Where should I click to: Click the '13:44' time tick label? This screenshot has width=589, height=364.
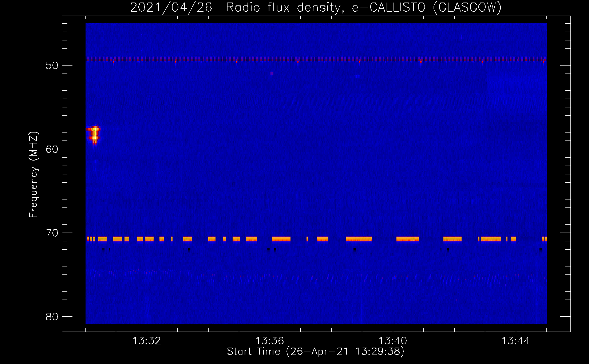[516, 341]
